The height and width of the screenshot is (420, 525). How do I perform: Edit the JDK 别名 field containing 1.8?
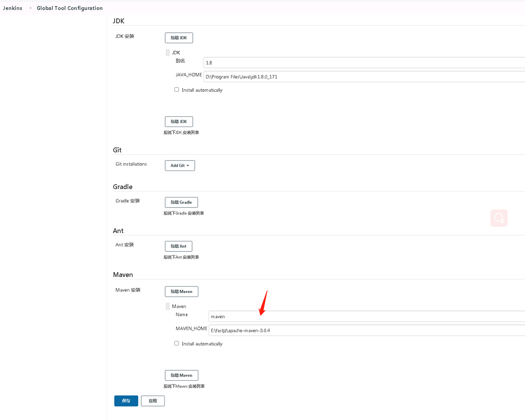tap(364, 63)
